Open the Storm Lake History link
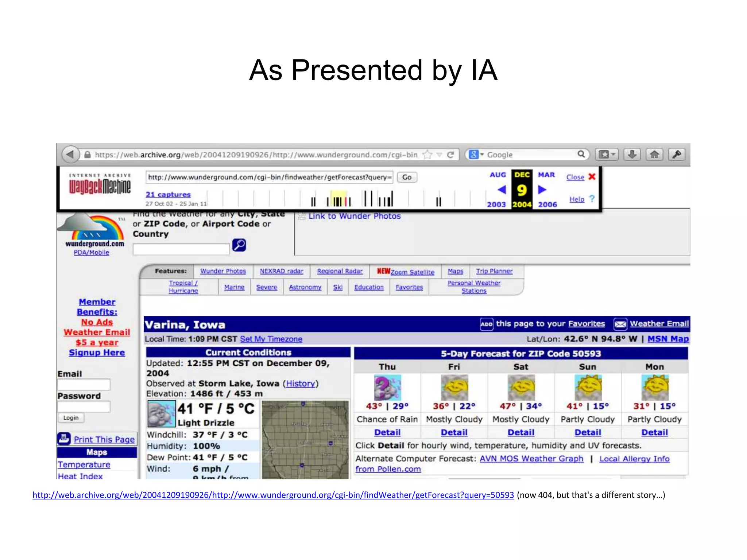747x560 pixels. coord(301,384)
